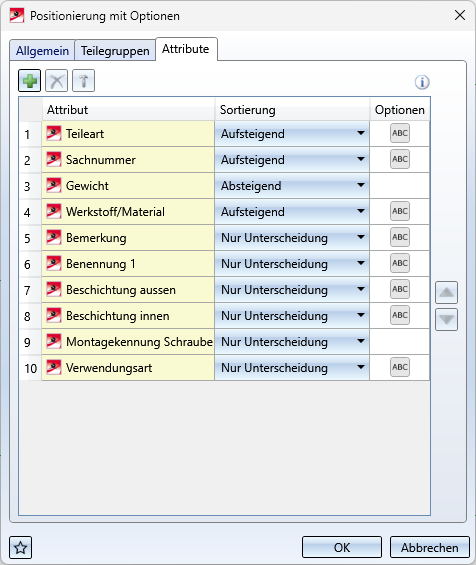Switch to the Allgemein tab
The width and height of the screenshot is (476, 565).
coord(42,51)
